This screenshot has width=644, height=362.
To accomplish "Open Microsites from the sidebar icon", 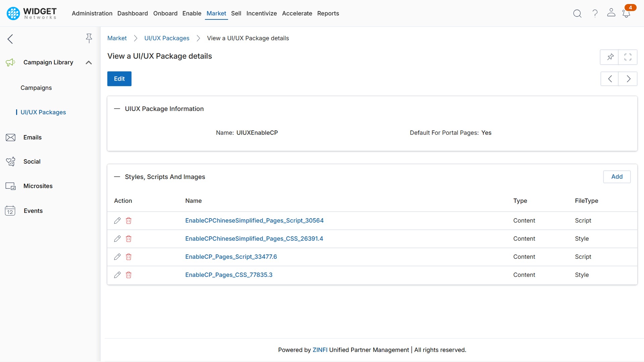I will [x=10, y=186].
